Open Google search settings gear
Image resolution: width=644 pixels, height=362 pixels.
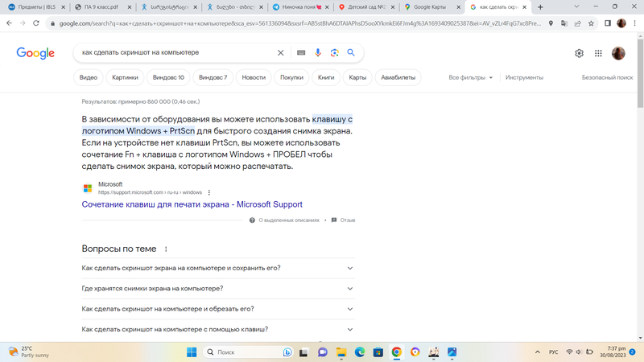(x=579, y=53)
